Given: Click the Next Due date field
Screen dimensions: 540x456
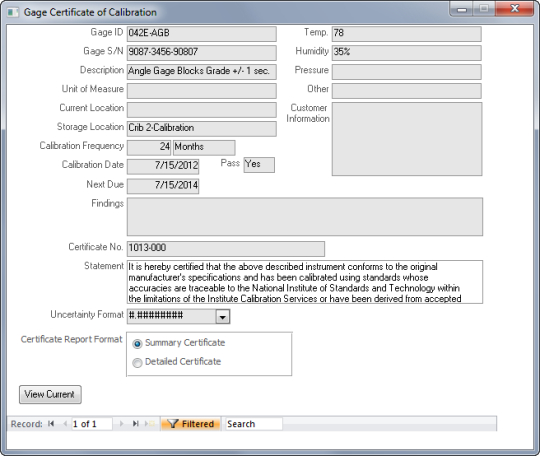Looking at the screenshot, I should (163, 186).
